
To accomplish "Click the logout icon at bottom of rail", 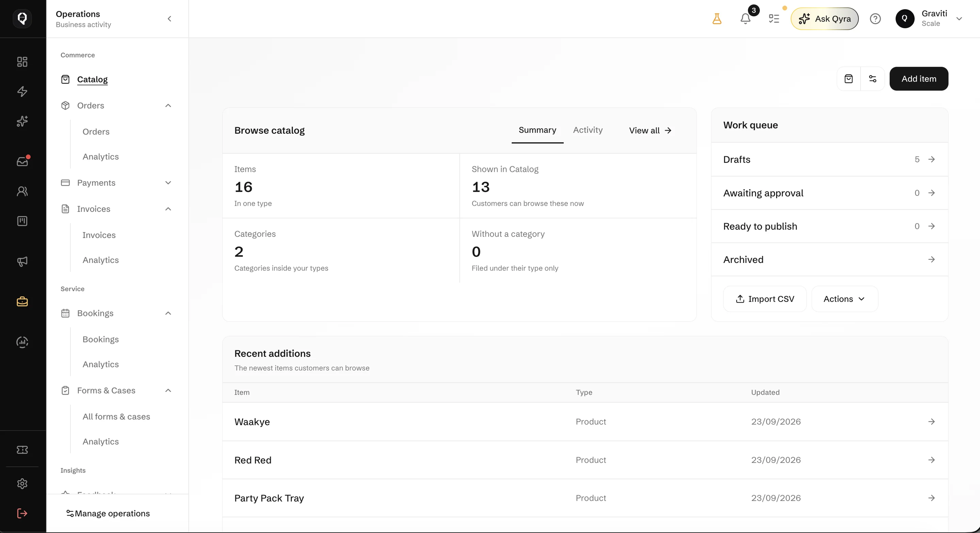I will [x=22, y=513].
